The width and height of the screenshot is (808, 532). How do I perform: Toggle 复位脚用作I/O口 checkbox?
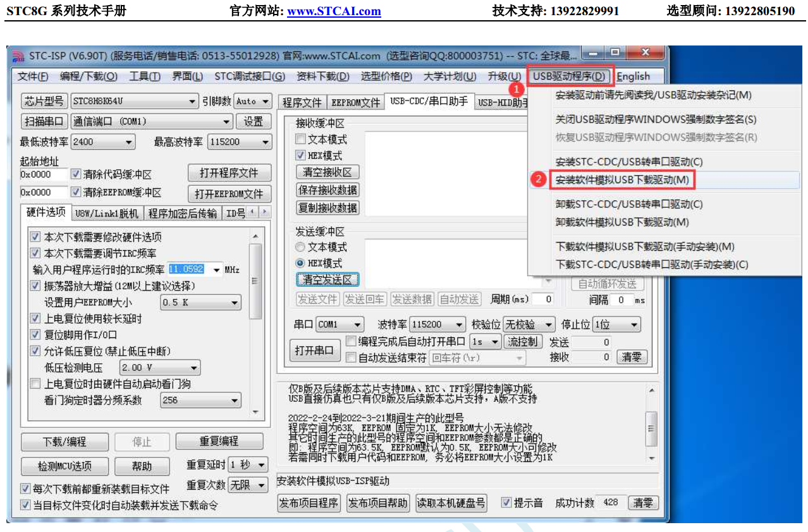click(35, 335)
